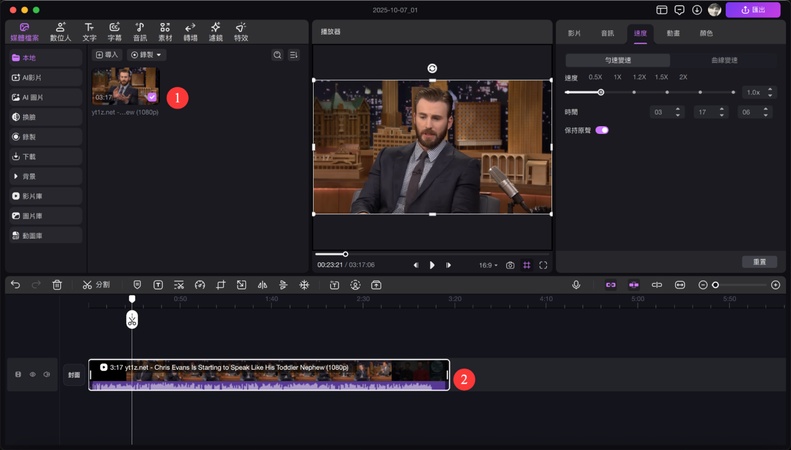Toggle the track visibility eye icon
Viewport: 791px width, 450px height.
pos(32,374)
